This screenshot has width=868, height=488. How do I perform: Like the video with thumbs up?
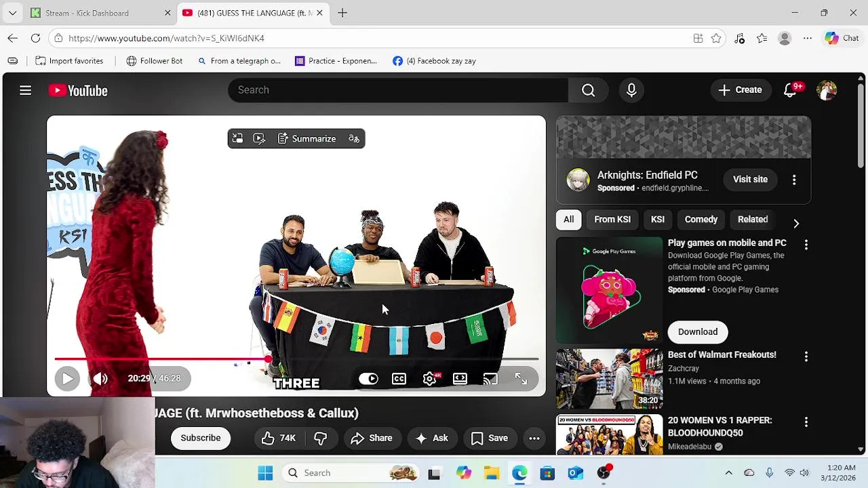[279, 438]
